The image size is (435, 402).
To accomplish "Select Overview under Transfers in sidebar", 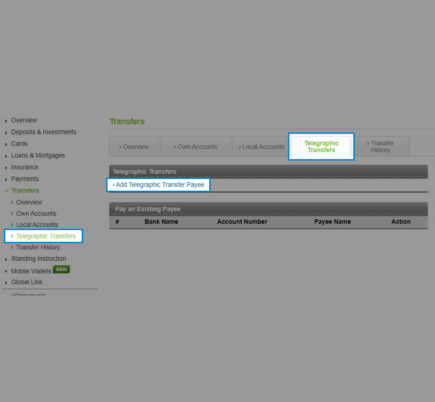I will click(x=29, y=202).
